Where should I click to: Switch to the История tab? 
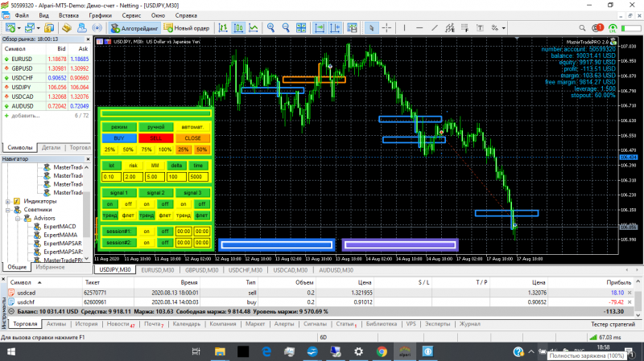(x=87, y=324)
